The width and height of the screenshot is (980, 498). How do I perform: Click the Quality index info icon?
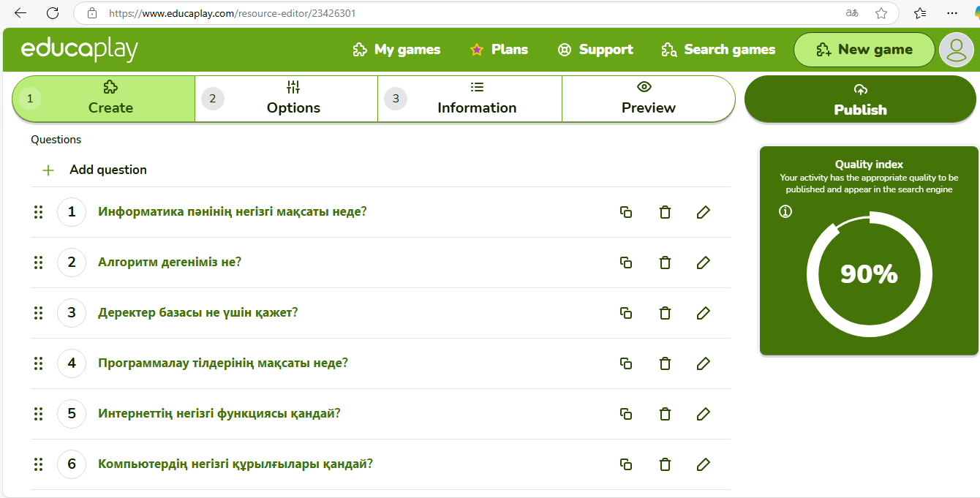785,211
